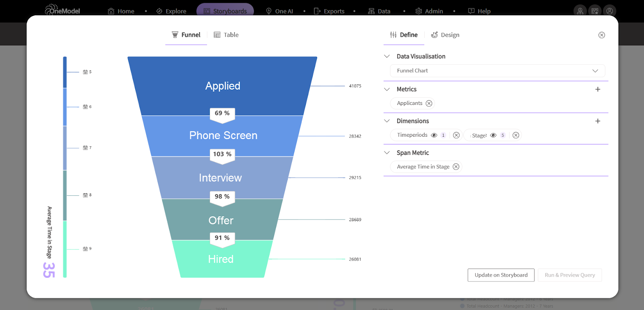Screen dimensions: 644x310
Task: Collapse the Data Visualisation section
Action: click(387, 56)
